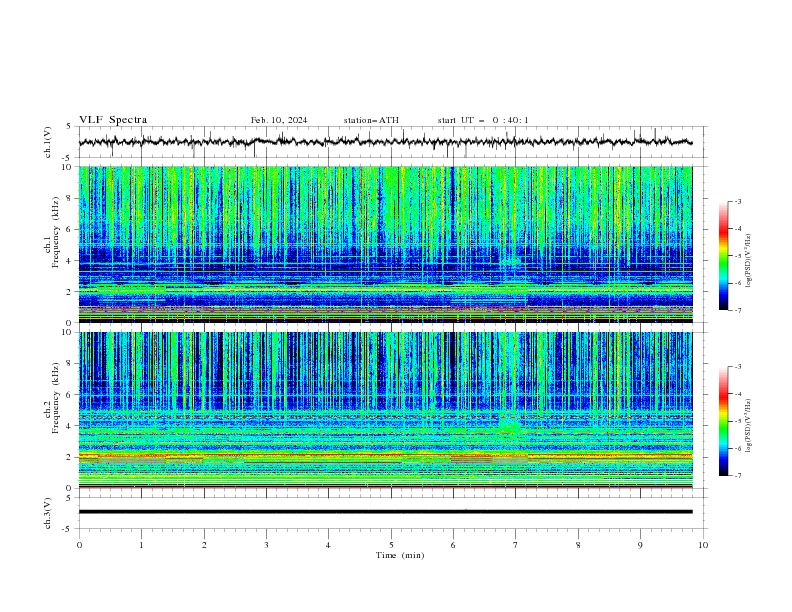Click time axis tick label "8"
Viewport: 792px width, 612px height.
[x=578, y=545]
